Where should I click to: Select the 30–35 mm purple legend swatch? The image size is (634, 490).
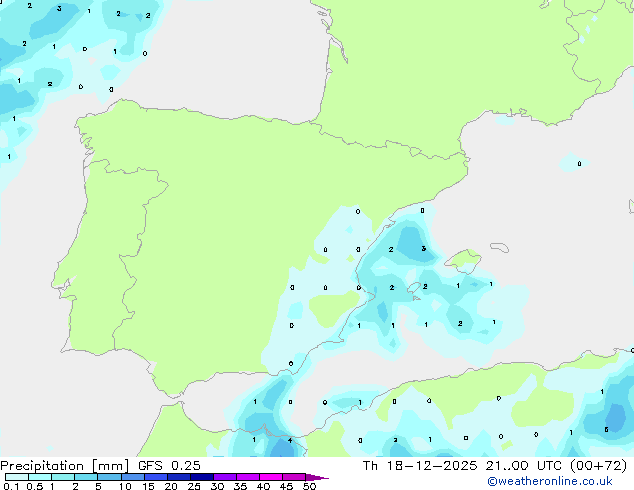[225, 477]
